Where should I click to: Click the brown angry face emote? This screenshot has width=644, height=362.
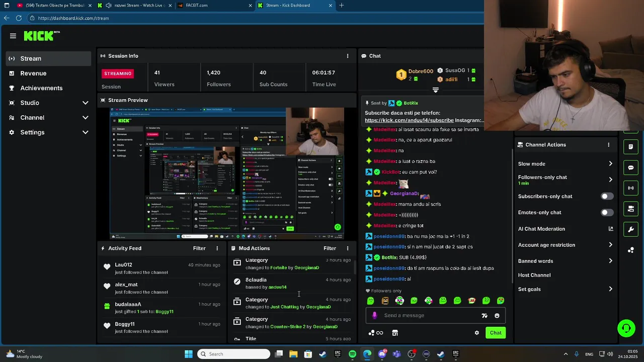click(x=385, y=301)
